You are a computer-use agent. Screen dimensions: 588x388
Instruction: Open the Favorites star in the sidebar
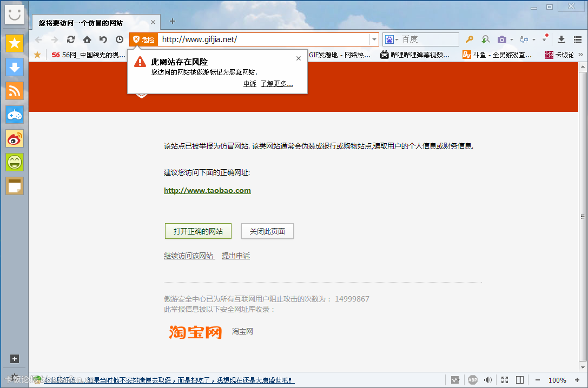[15, 43]
